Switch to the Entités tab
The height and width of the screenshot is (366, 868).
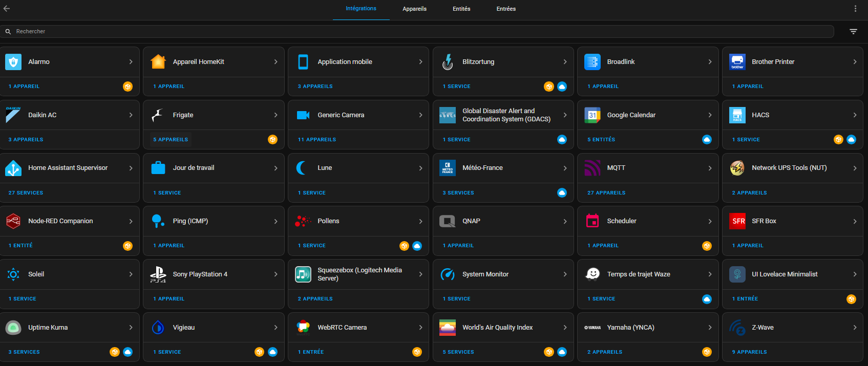click(461, 9)
